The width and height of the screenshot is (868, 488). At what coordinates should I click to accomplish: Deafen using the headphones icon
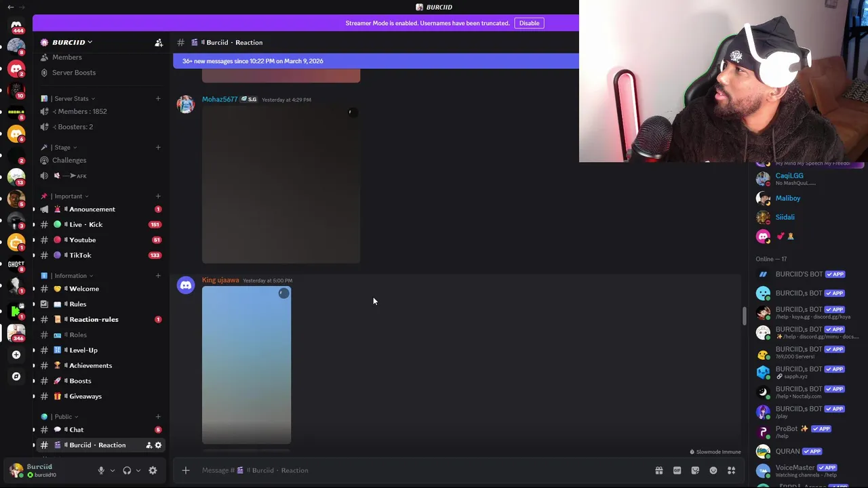(127, 470)
